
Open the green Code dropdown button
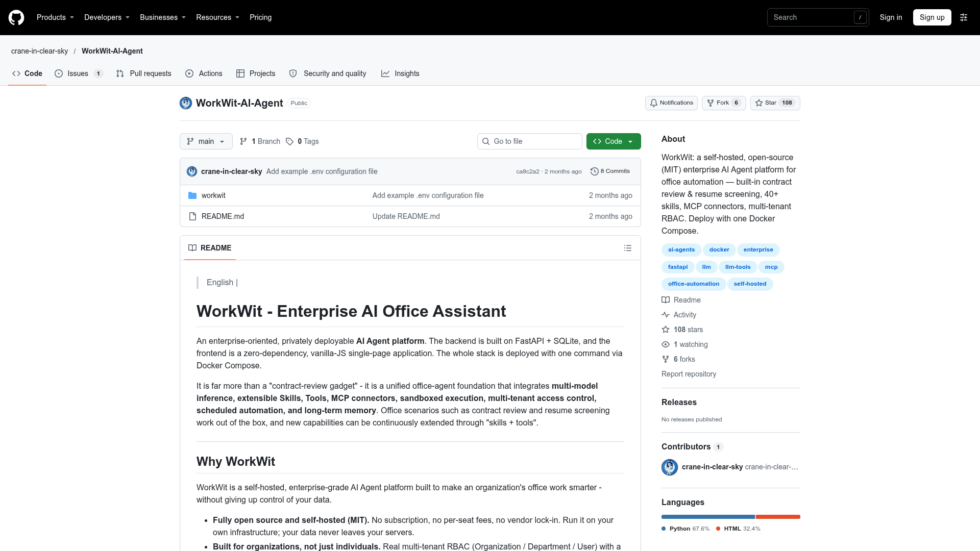tap(614, 141)
